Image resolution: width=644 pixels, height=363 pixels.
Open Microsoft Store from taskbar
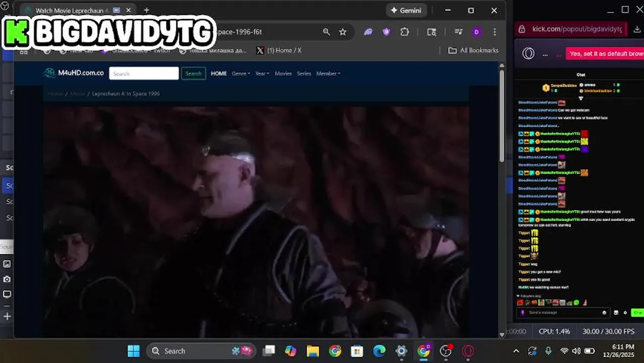tap(357, 351)
